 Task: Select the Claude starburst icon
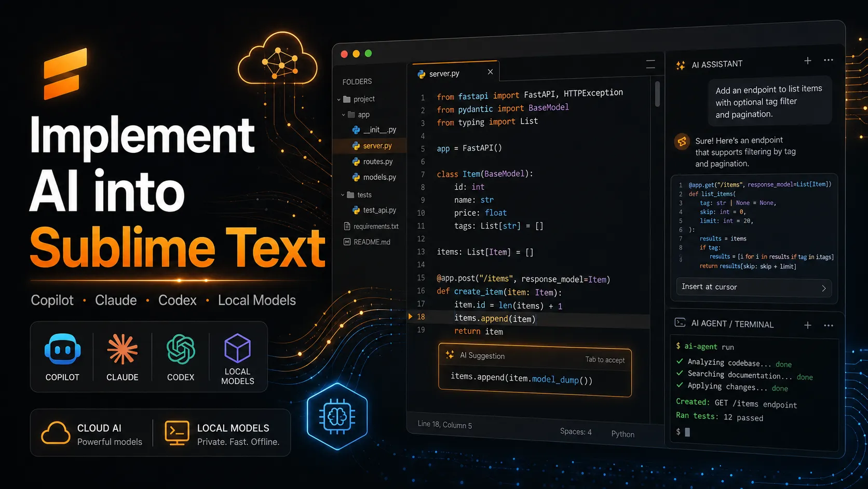(x=123, y=349)
